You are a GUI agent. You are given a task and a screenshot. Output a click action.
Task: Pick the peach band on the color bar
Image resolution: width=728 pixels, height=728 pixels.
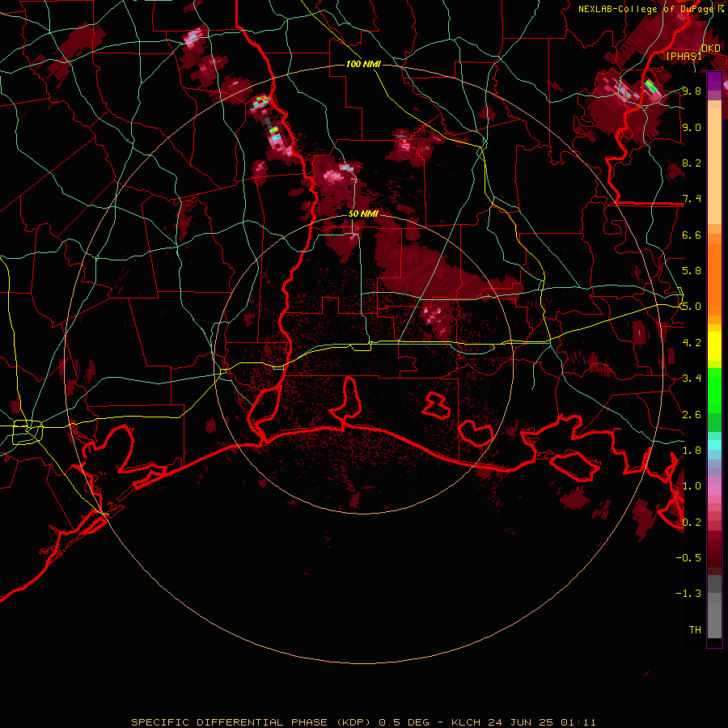pos(714,166)
